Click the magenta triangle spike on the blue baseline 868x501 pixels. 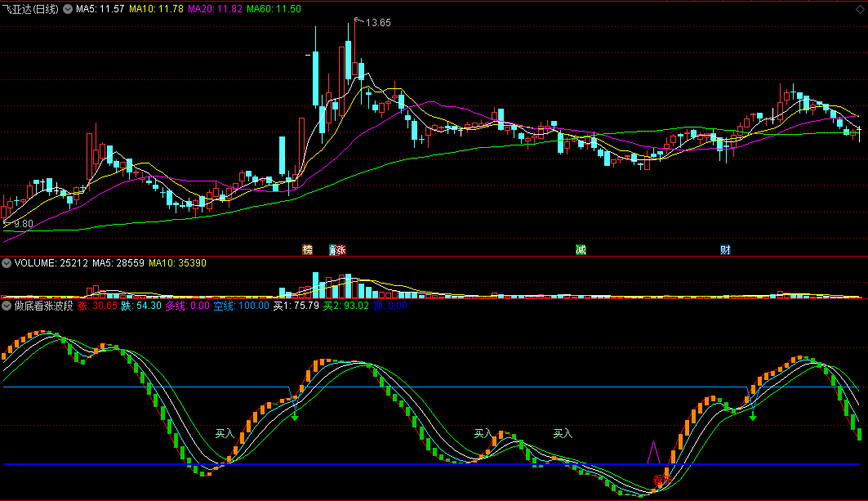(x=654, y=453)
